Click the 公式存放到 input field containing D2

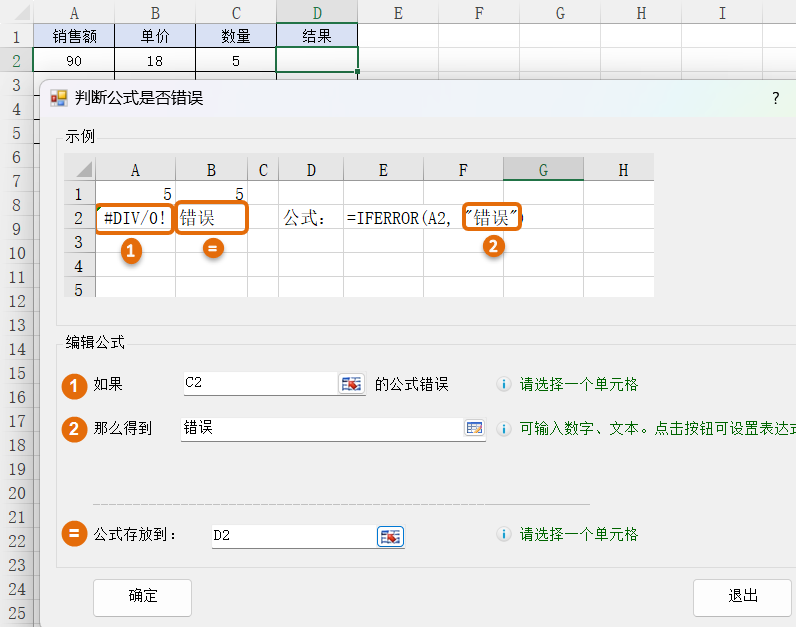pyautogui.click(x=292, y=536)
